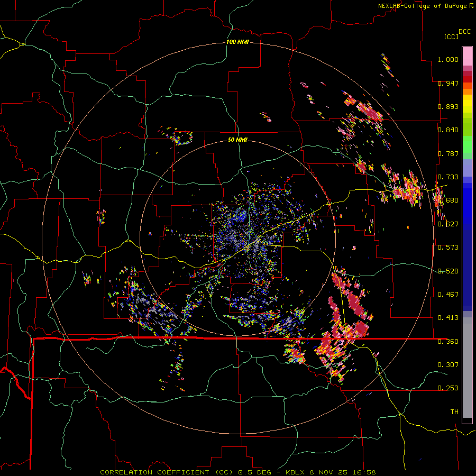Image resolution: width=476 pixels, height=476 pixels.
Task: Click the 0.840 color scale value
Action: [x=448, y=130]
